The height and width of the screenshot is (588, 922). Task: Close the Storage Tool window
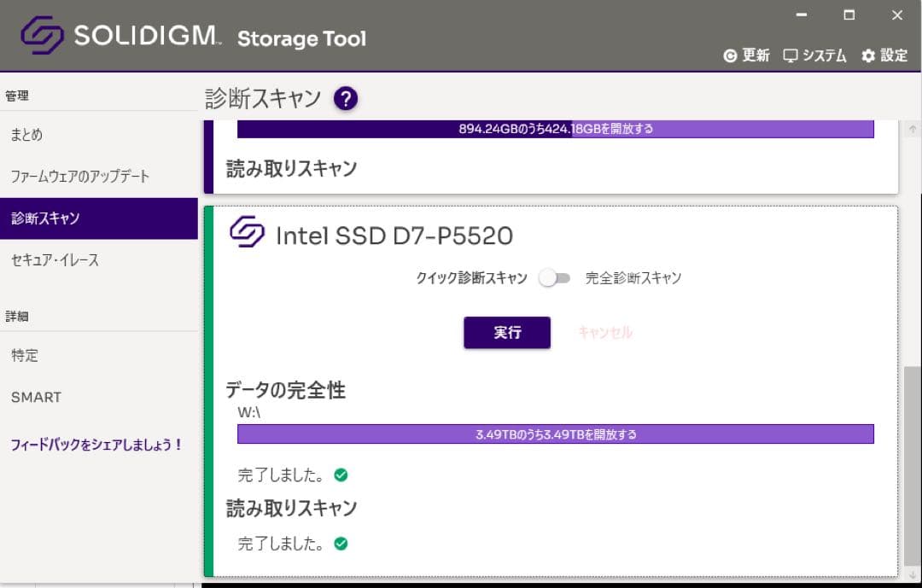[x=897, y=15]
